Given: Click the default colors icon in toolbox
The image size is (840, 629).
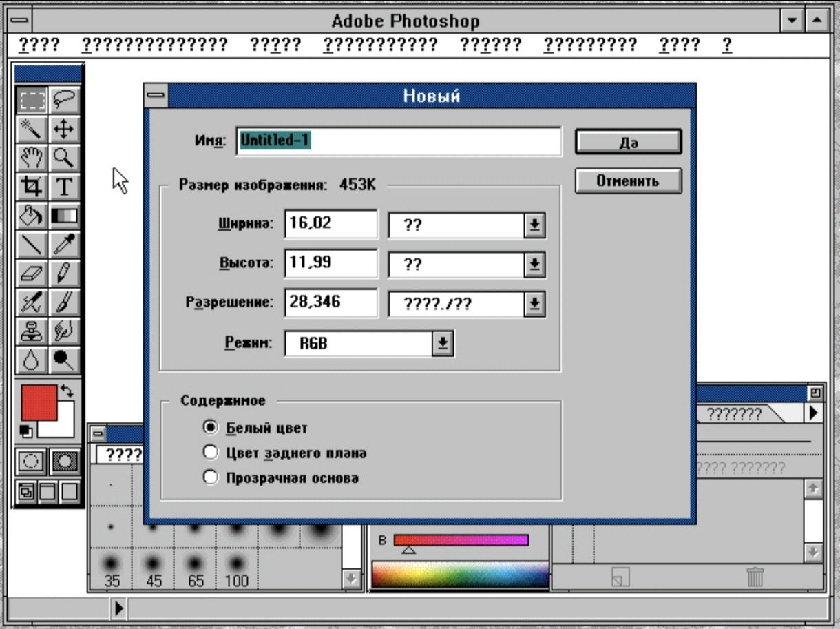Looking at the screenshot, I should (x=26, y=431).
